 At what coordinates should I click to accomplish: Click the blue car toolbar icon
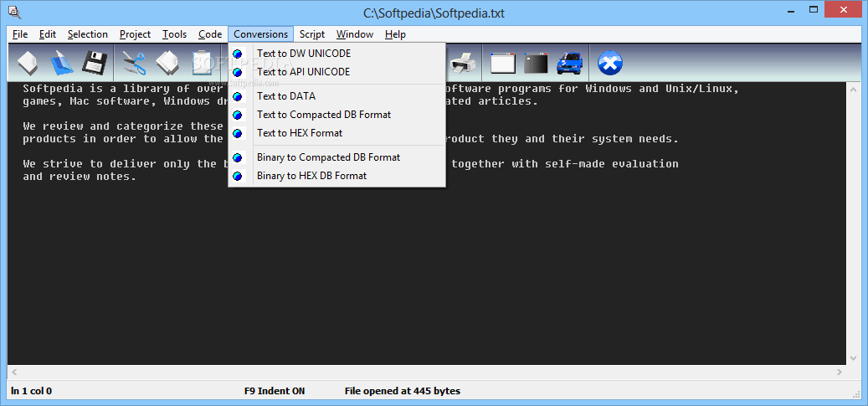[x=570, y=63]
